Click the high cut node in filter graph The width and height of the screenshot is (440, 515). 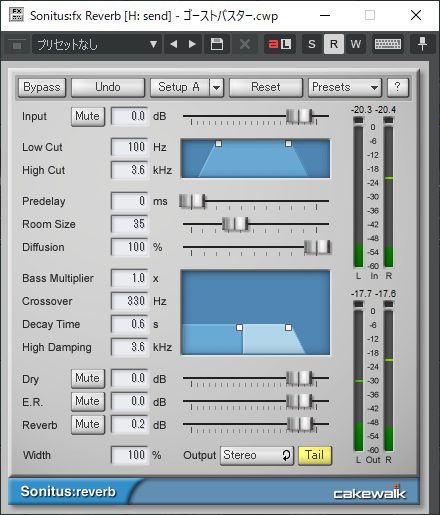click(x=288, y=144)
